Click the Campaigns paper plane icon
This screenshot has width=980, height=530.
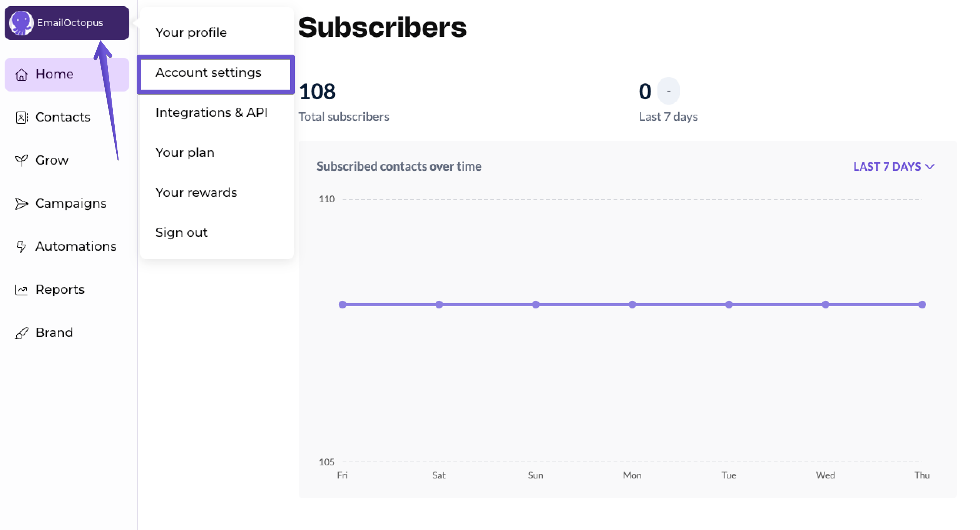(x=22, y=203)
